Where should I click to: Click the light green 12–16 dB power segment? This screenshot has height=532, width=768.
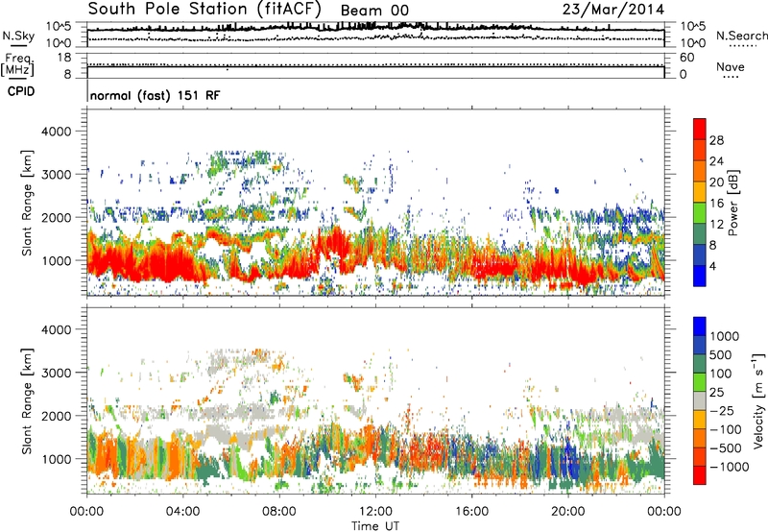pyautogui.click(x=700, y=213)
